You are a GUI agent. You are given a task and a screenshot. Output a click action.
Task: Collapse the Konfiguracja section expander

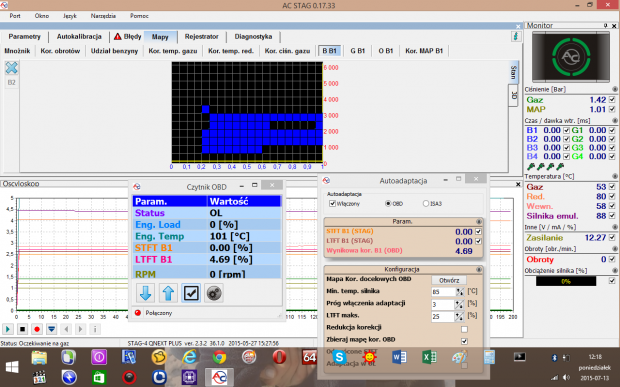(479, 269)
